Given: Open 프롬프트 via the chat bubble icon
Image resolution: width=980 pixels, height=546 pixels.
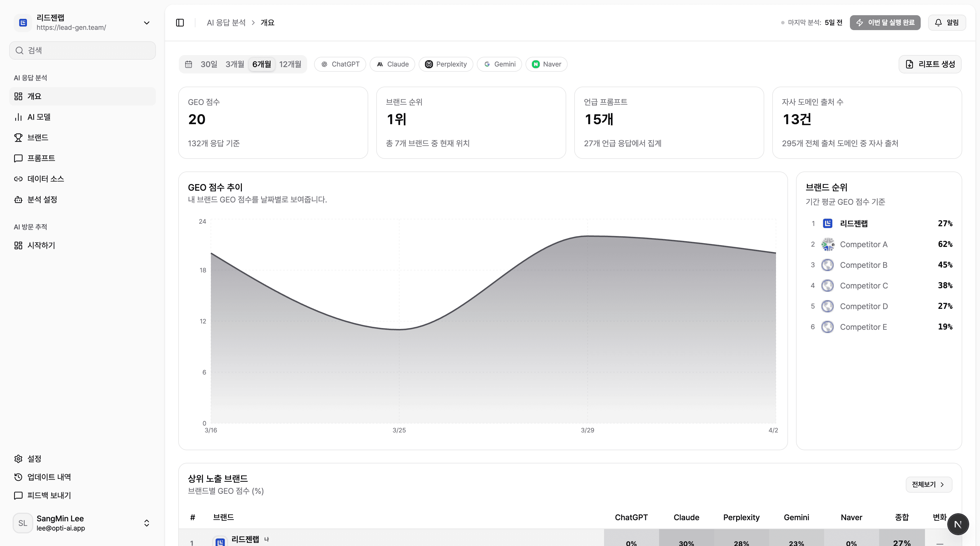Looking at the screenshot, I should tap(18, 158).
